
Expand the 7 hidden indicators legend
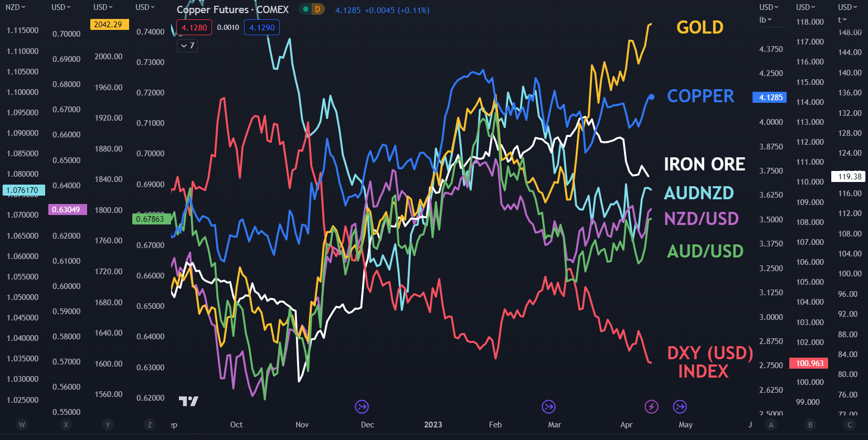pos(187,46)
